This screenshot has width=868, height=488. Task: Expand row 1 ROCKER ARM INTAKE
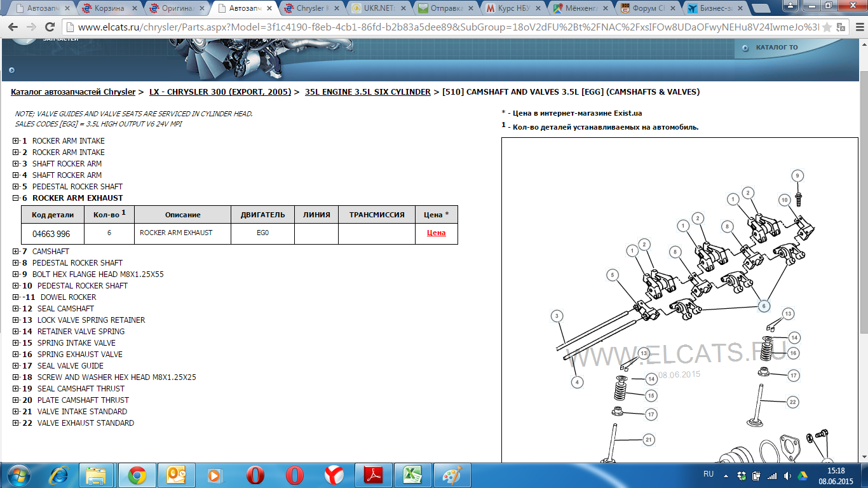pyautogui.click(x=16, y=141)
